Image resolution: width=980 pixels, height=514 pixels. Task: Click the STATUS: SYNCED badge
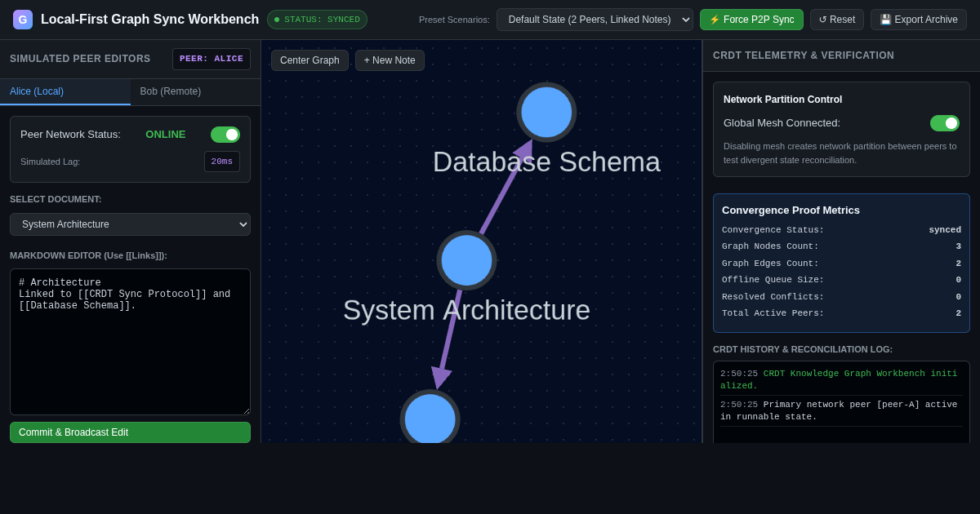click(317, 20)
